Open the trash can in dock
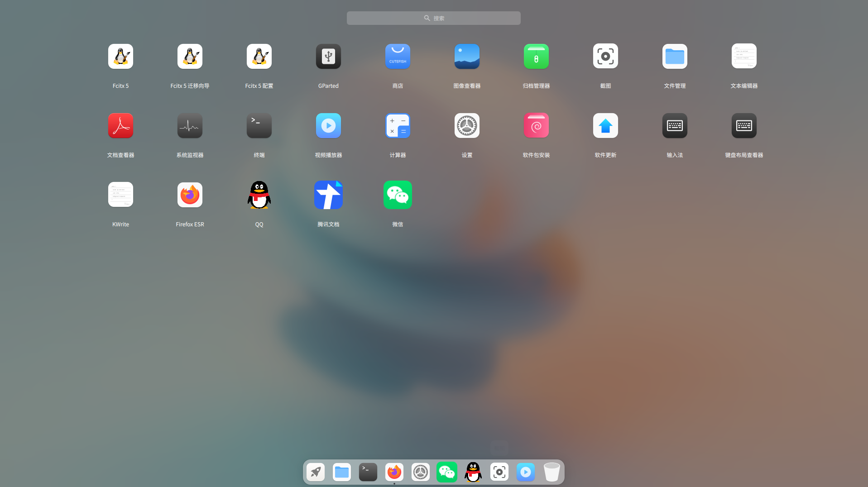Screen dimensions: 868x487 click(x=551, y=472)
